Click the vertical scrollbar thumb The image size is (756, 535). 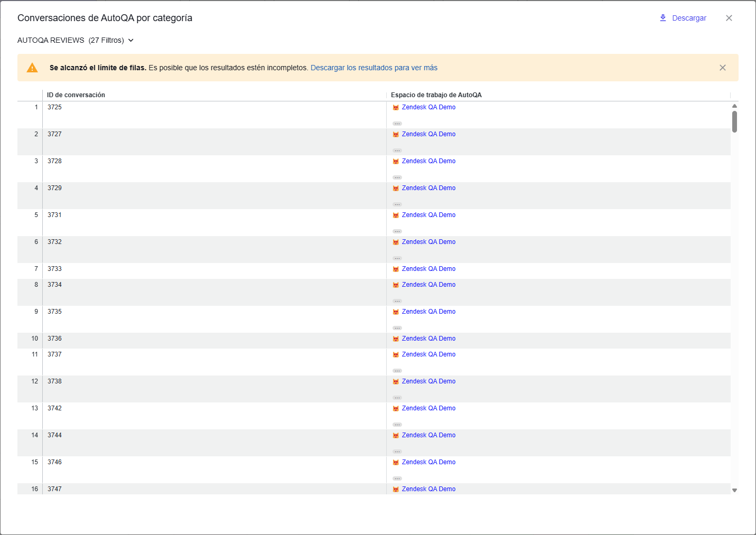[734, 121]
